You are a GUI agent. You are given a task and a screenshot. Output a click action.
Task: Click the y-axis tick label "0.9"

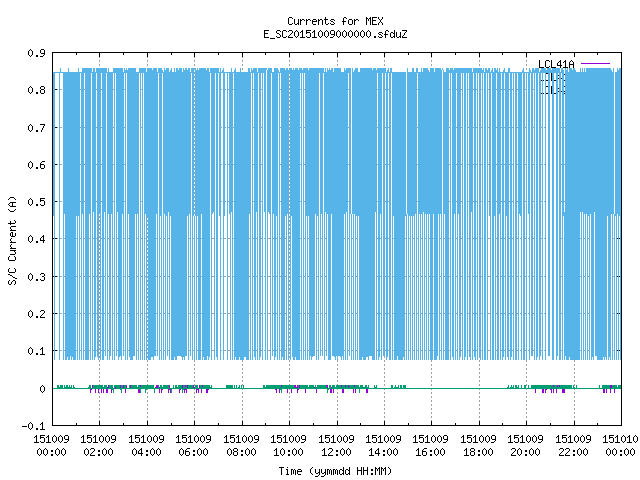tap(36, 53)
